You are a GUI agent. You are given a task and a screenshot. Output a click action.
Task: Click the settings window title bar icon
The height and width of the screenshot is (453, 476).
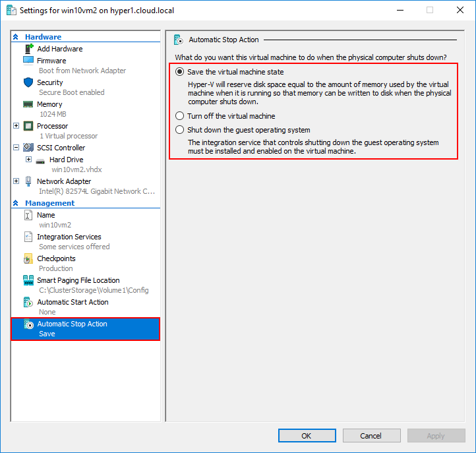click(11, 11)
